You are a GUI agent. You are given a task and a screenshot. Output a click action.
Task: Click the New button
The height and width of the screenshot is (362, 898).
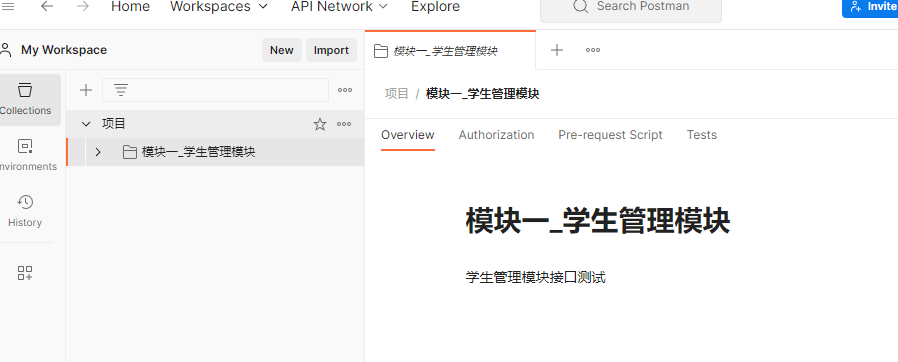pyautogui.click(x=282, y=50)
